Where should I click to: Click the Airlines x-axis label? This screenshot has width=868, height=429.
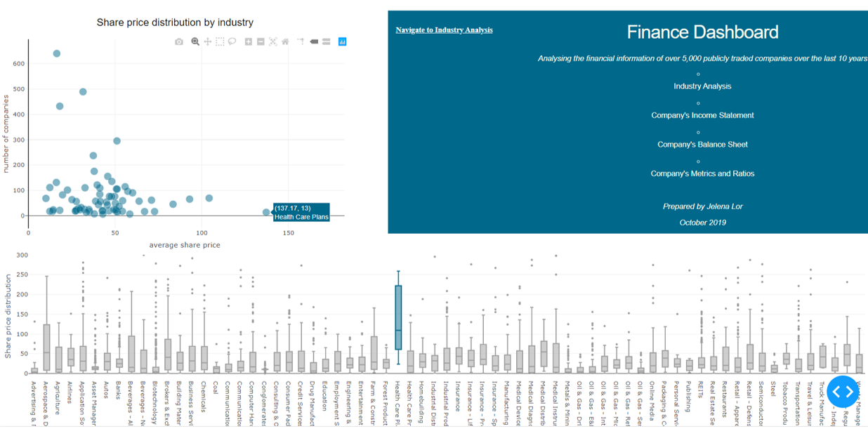[x=71, y=394]
